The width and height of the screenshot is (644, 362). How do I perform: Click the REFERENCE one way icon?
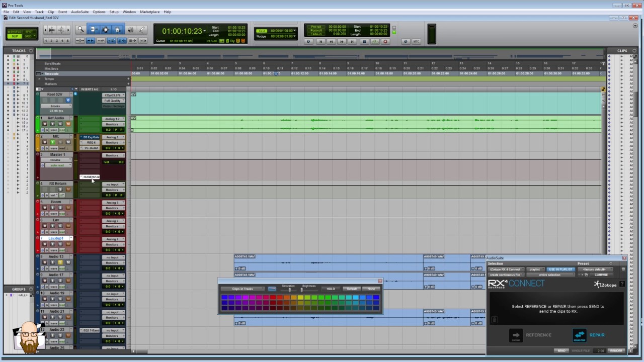tap(516, 335)
